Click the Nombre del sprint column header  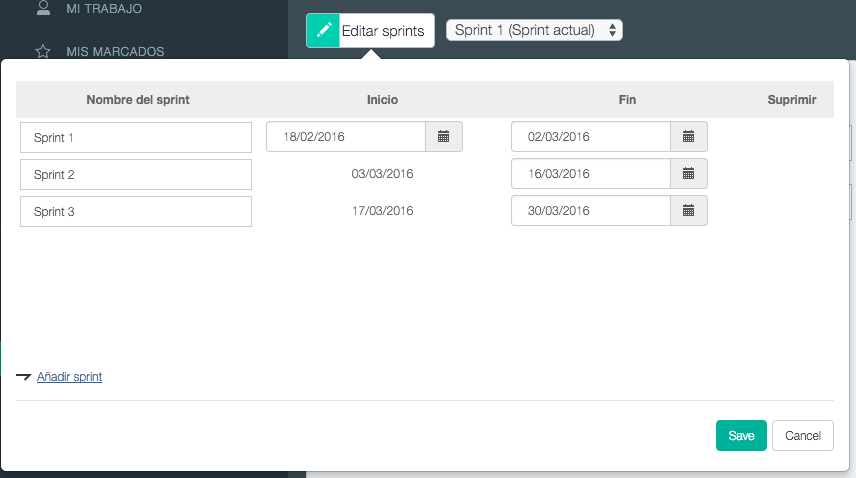click(138, 100)
